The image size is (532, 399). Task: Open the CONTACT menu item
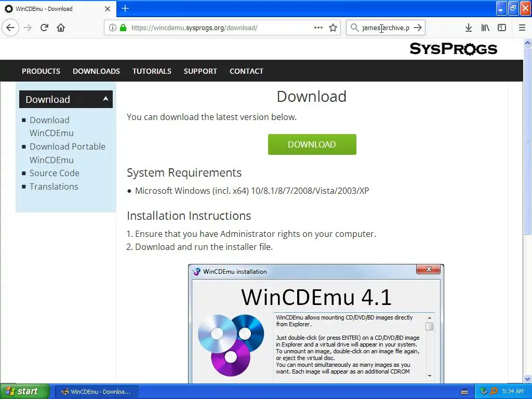246,71
